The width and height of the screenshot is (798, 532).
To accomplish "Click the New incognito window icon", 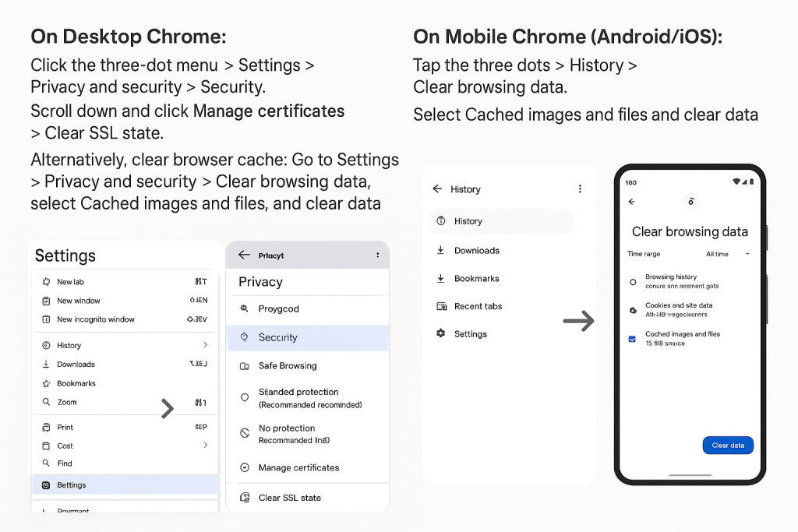I will click(46, 319).
